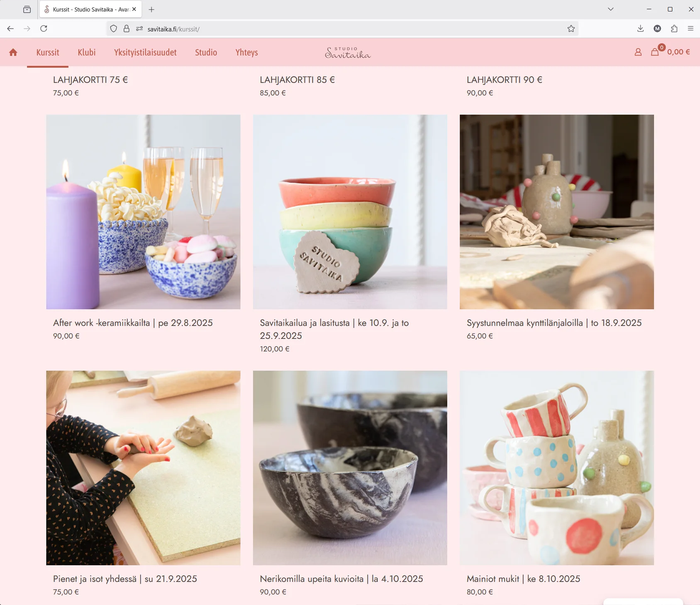Select the marbled bowls Nerikomilla course image
The height and width of the screenshot is (605, 700).
point(350,468)
